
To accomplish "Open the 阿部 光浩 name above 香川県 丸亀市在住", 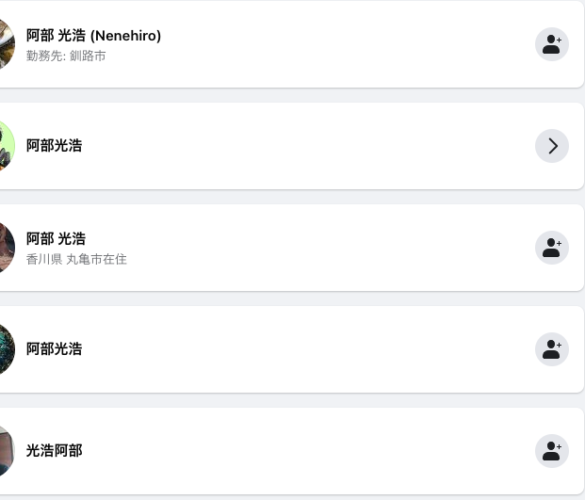I will (x=56, y=239).
